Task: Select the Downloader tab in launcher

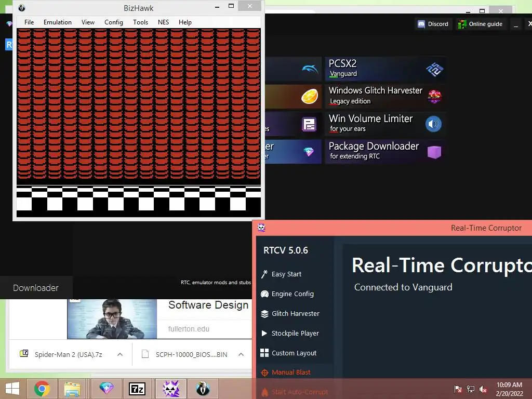Action: (36, 288)
